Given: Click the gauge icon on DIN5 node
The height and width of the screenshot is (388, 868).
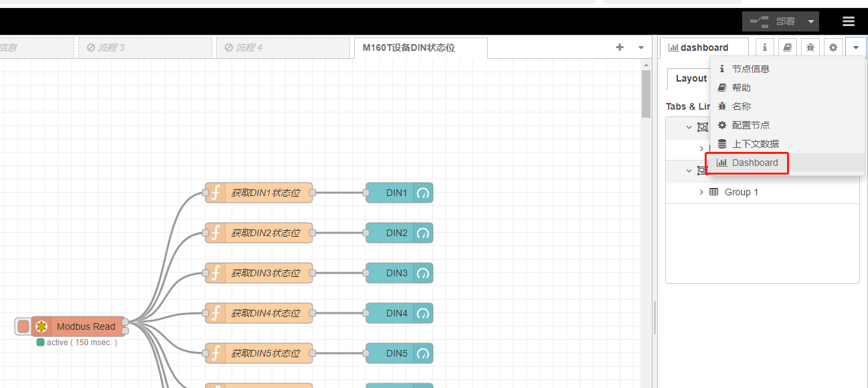Looking at the screenshot, I should point(423,353).
